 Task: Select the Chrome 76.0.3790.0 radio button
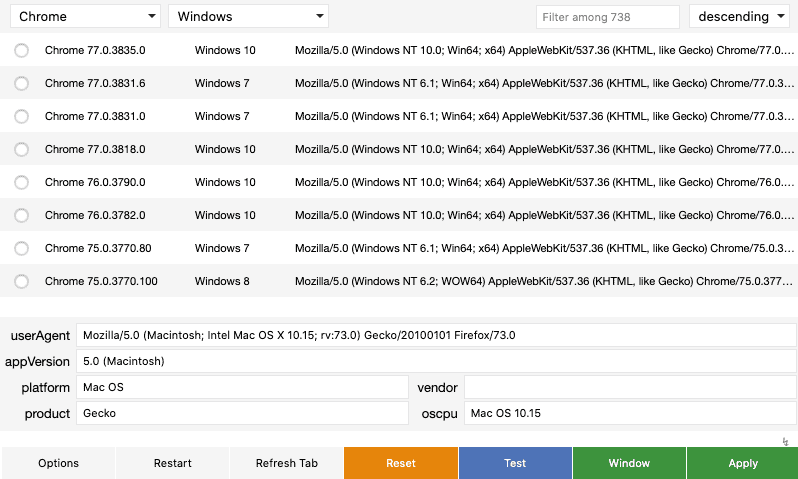pyautogui.click(x=21, y=182)
